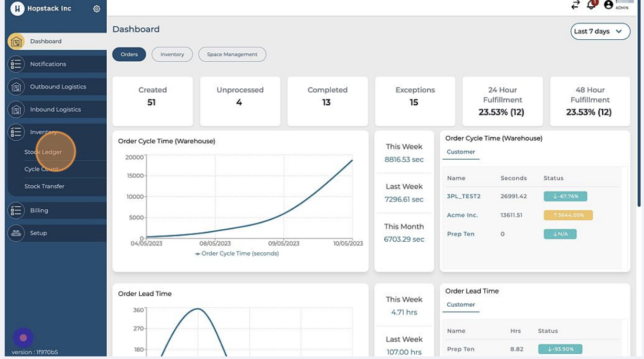
Task: Expand the Inbound Logistics menu
Action: [55, 110]
